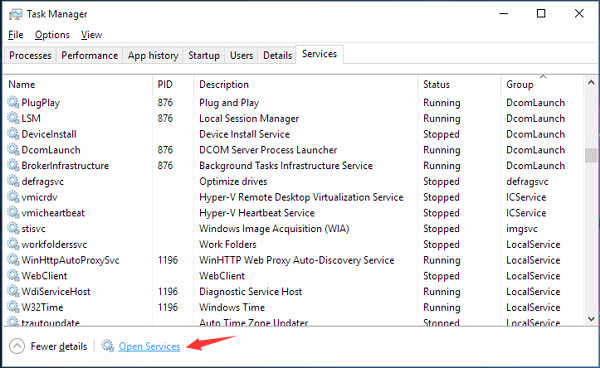Select the DeviceInstall service name
This screenshot has width=600, height=368.
[x=49, y=134]
